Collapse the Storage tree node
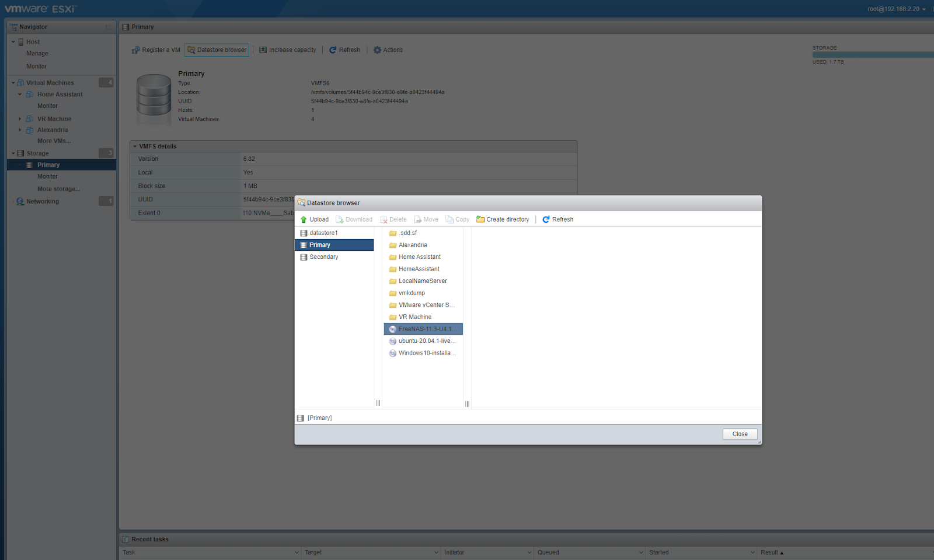Image resolution: width=934 pixels, height=560 pixels. [x=13, y=153]
